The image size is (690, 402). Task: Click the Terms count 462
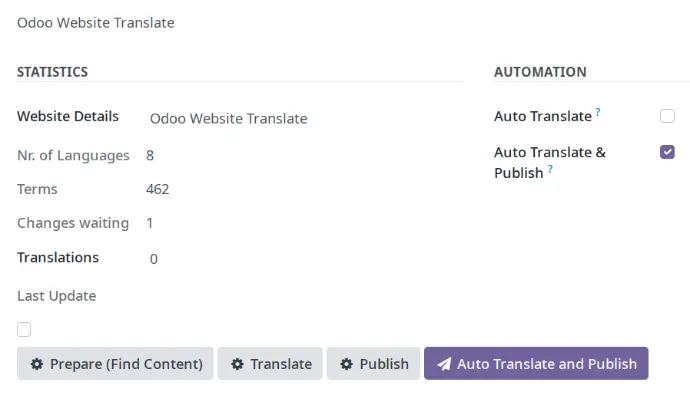(x=158, y=189)
